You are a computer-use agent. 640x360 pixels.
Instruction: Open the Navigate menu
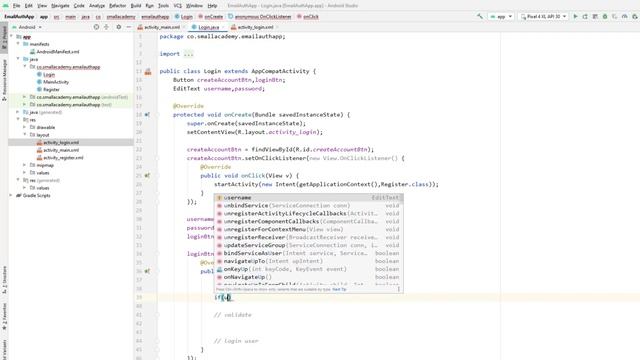pos(60,6)
